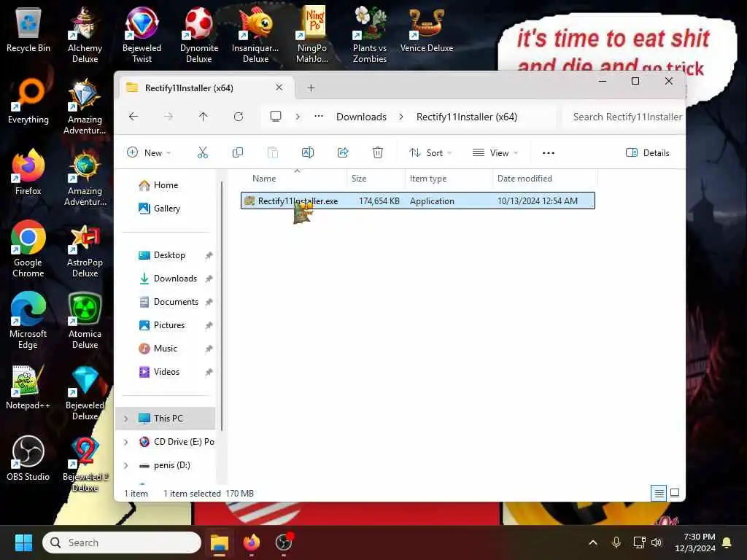The image size is (747, 560).
Task: Expand chevron after Downloads breadcrumb
Action: (401, 116)
